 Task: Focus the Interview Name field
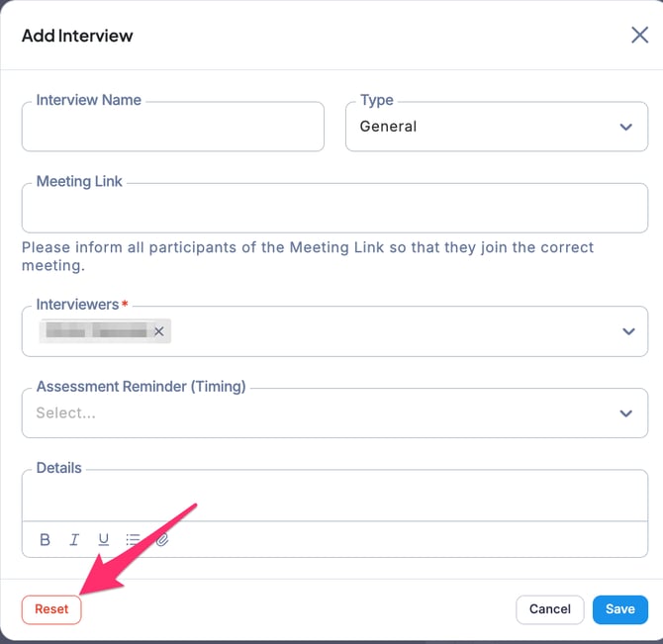(x=172, y=129)
